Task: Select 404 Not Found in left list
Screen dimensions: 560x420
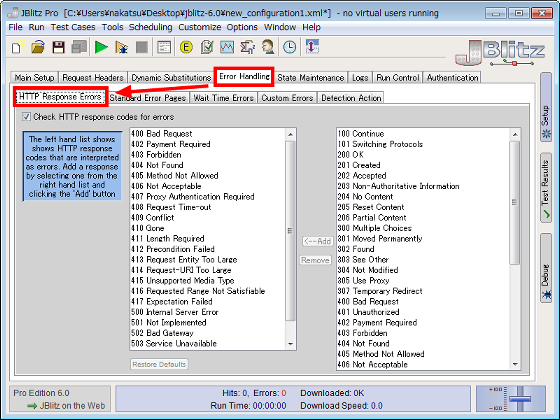Action: tap(208, 165)
